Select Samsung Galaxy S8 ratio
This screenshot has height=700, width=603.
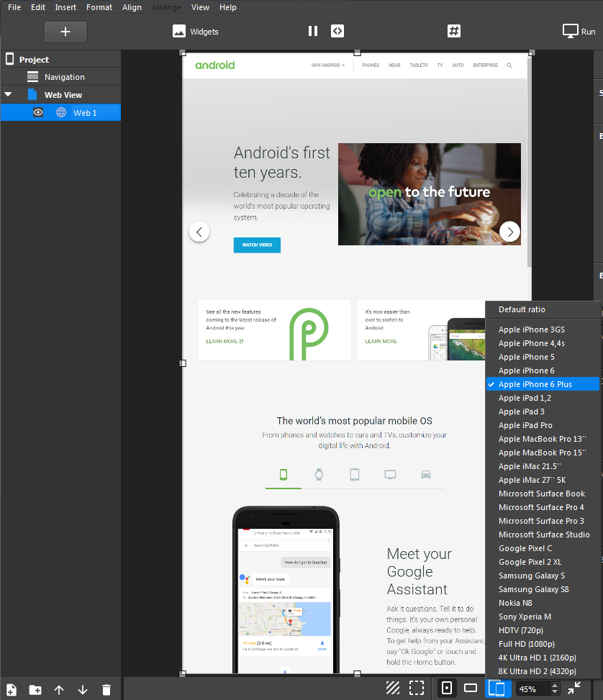(543, 589)
